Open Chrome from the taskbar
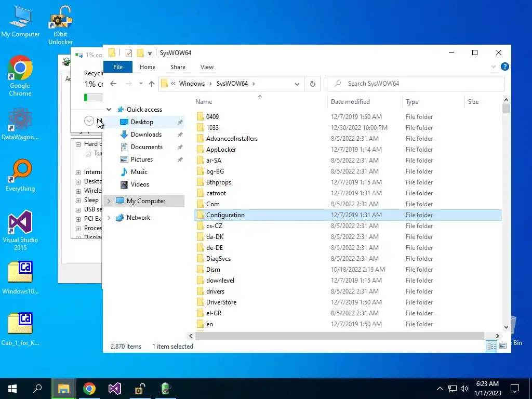Screen dimensions: 532x399 click(89, 389)
